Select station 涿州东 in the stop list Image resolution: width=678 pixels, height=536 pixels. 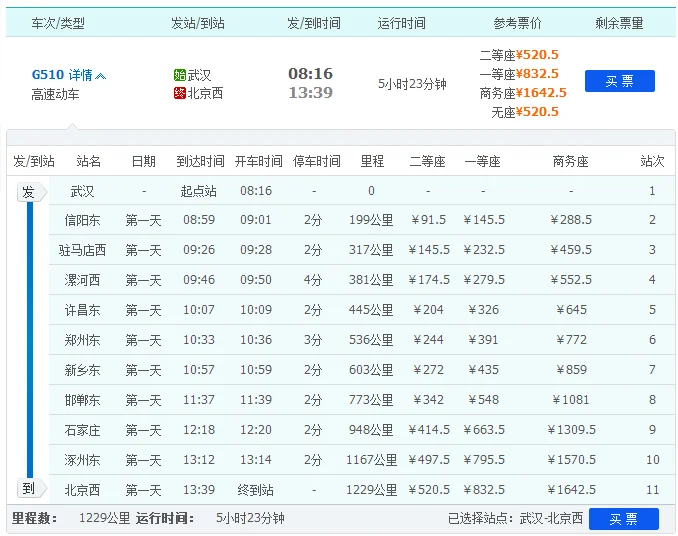tap(82, 460)
